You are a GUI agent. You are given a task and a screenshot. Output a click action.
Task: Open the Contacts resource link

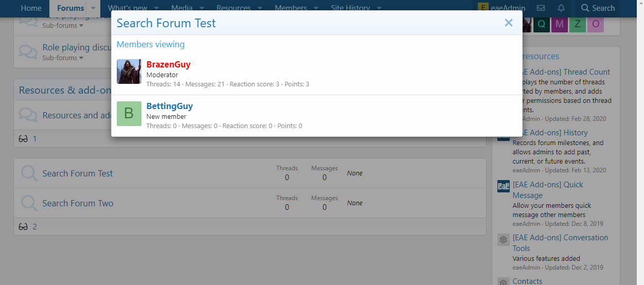coord(527,281)
